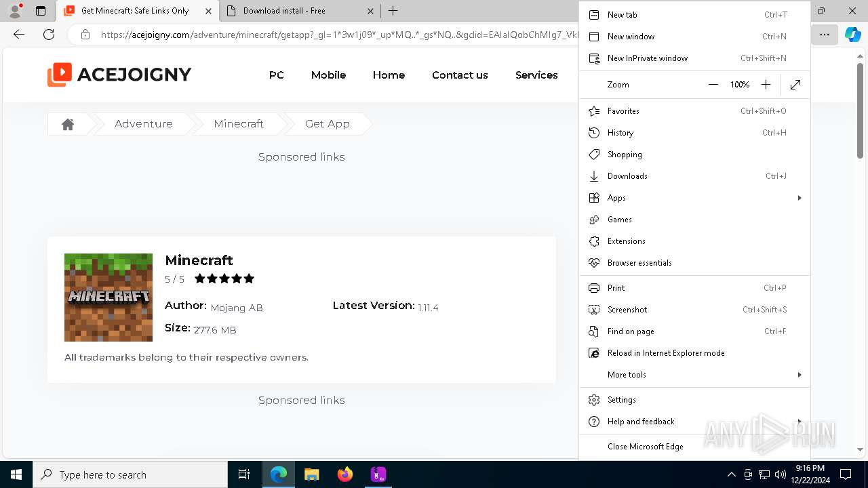Screen dimensions: 868x488
Task: View site information lock icon
Action: [x=85, y=35]
